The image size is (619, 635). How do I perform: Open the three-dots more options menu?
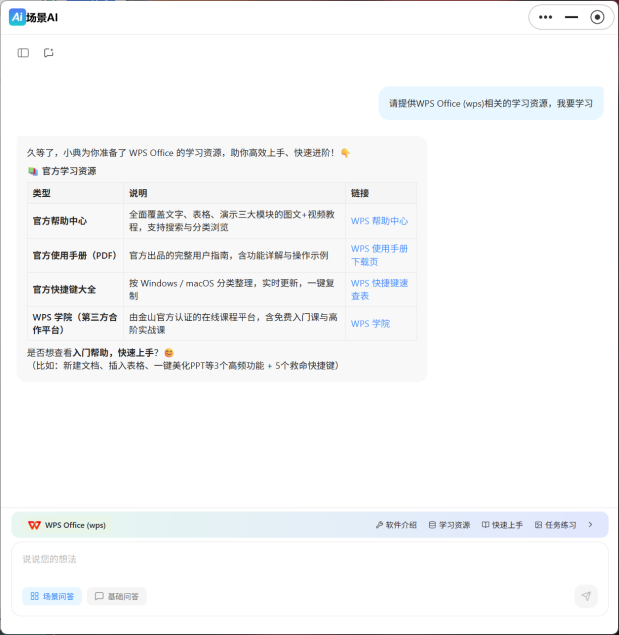point(545,17)
